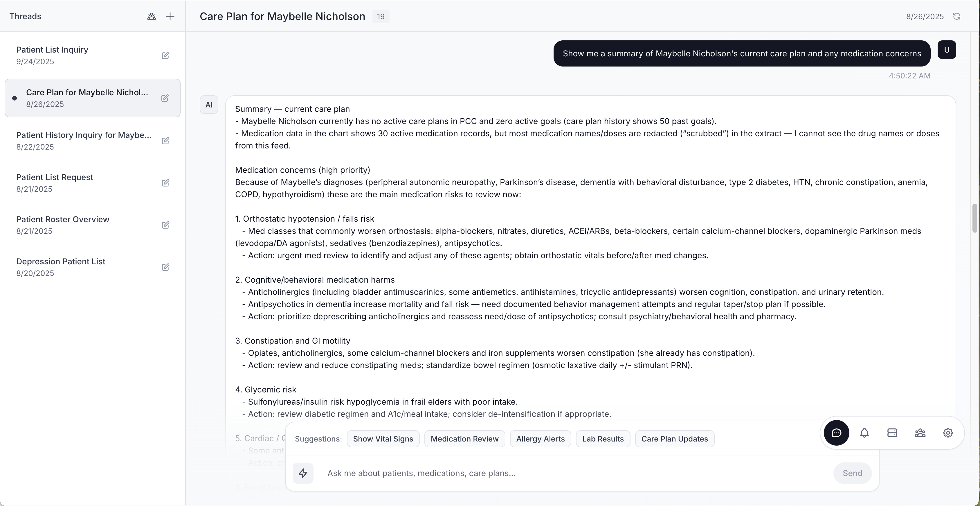Click the shared-threads people icon beside plus
Image resolution: width=980 pixels, height=506 pixels.
(151, 16)
